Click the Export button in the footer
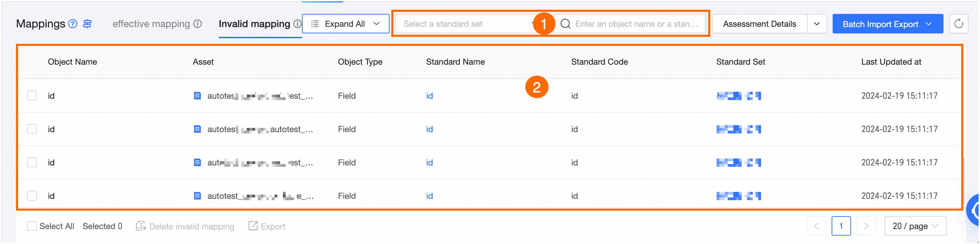The width and height of the screenshot is (980, 244). [x=267, y=226]
